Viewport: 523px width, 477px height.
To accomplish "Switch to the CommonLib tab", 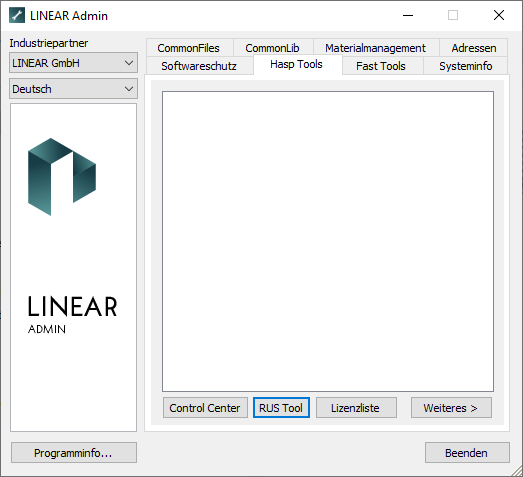I will coord(273,48).
